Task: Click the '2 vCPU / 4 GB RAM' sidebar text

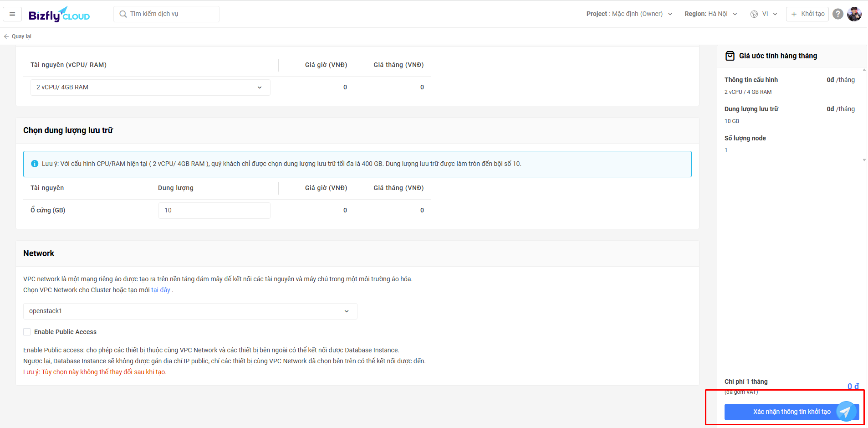Action: click(748, 92)
